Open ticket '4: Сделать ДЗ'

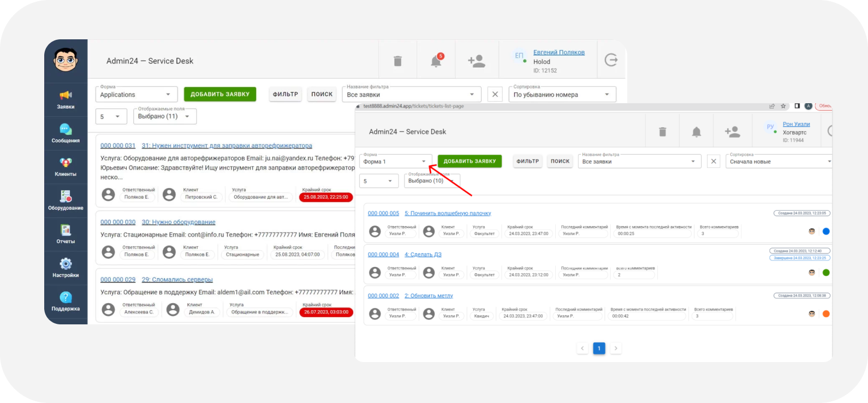pyautogui.click(x=423, y=254)
